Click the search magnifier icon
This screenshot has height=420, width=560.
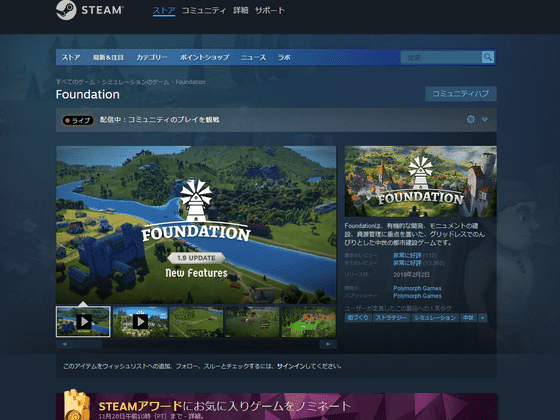click(488, 57)
